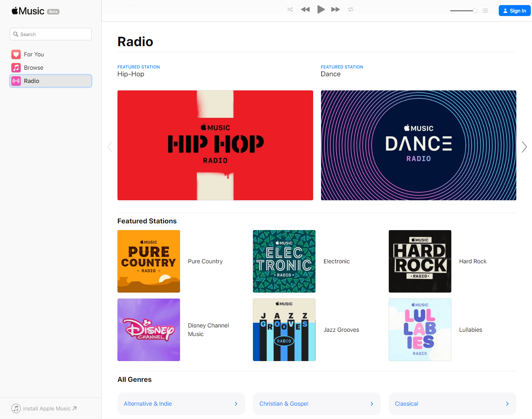
Task: Click the Jazz Grooves station label
Action: click(341, 330)
